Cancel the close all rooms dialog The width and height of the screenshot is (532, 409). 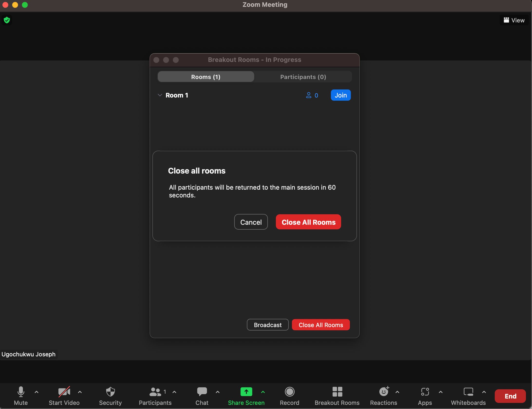pos(251,222)
